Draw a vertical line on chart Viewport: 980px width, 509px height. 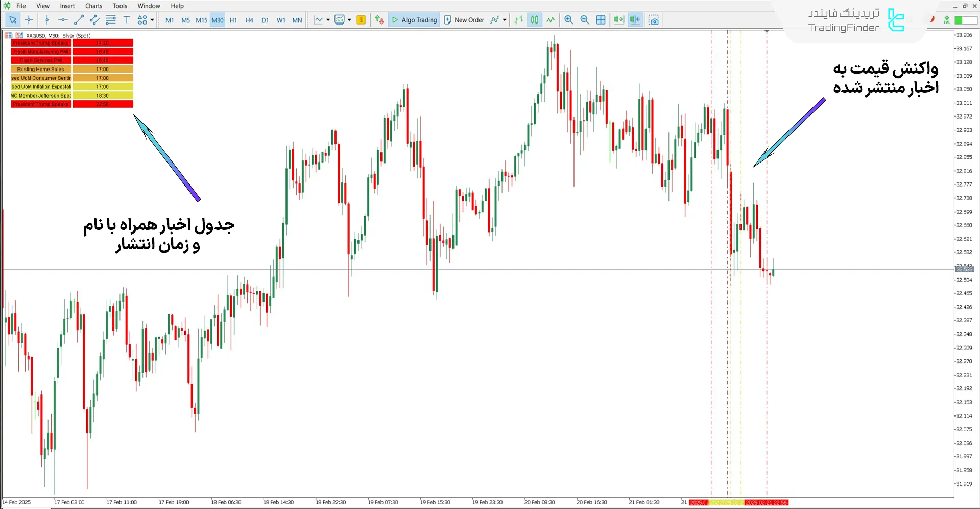point(47,20)
